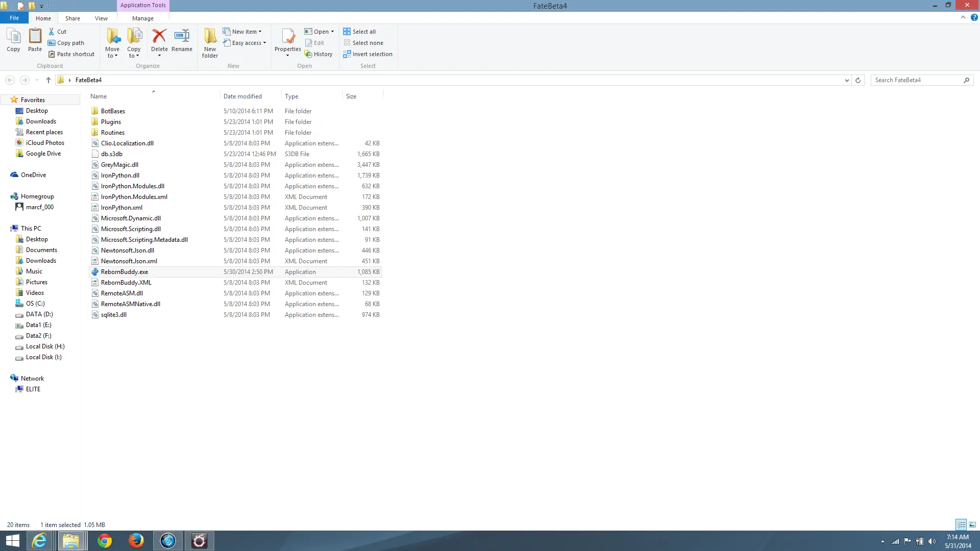Switch to details view button

(x=961, y=524)
